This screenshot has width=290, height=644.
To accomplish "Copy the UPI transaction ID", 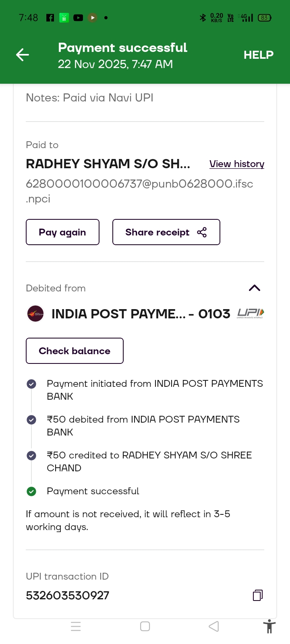I will [x=258, y=595].
